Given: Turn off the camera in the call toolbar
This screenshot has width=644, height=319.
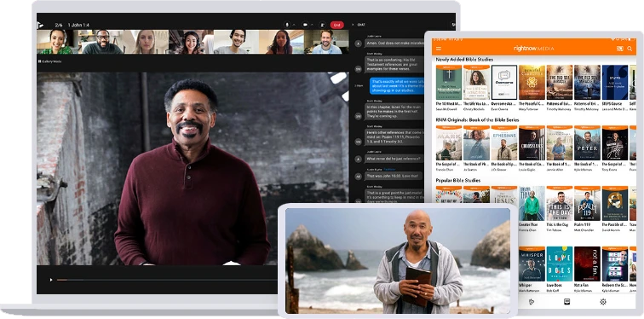Looking at the screenshot, I should (305, 25).
